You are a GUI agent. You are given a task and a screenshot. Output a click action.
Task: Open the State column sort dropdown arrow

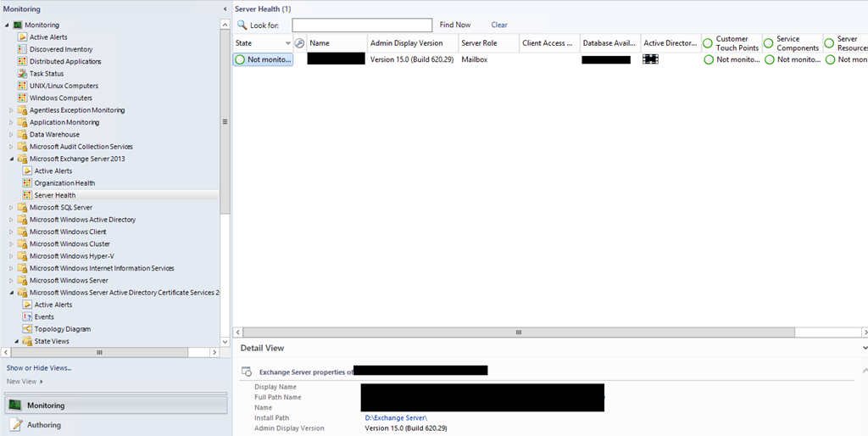click(288, 43)
